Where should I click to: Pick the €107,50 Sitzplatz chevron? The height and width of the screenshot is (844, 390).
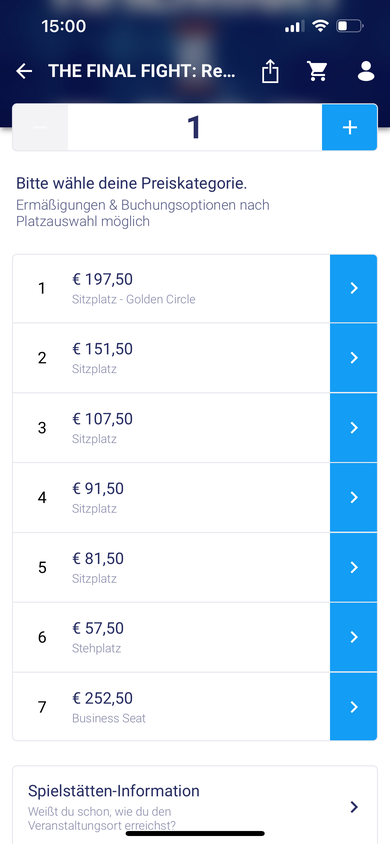353,428
